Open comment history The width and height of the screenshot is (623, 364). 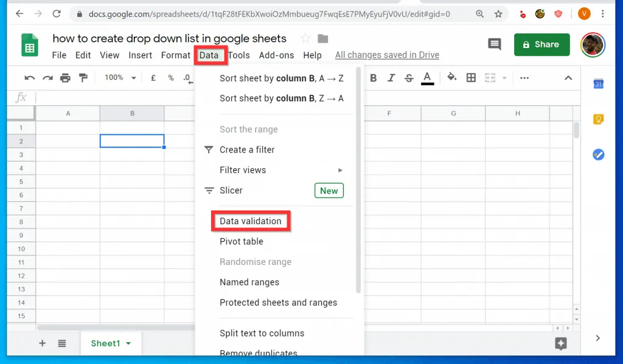click(x=494, y=44)
